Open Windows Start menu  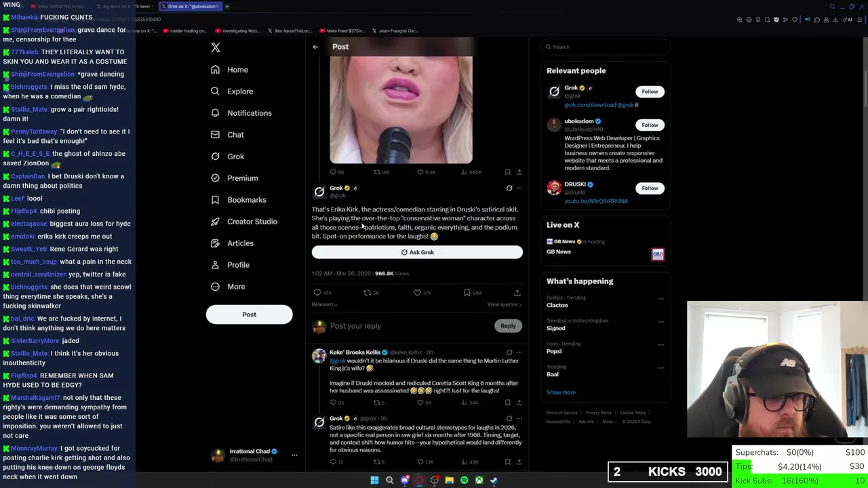click(x=374, y=481)
